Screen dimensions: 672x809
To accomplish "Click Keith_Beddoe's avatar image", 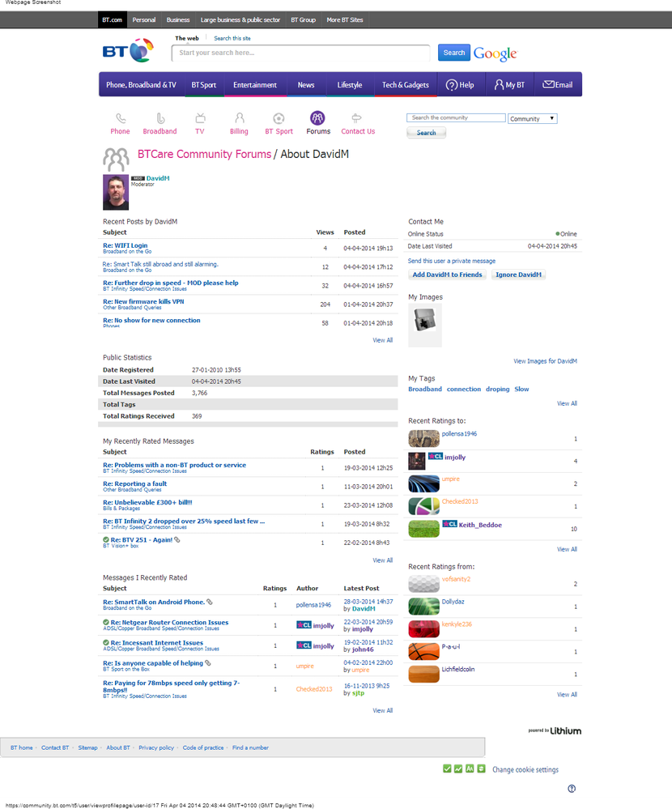I will pyautogui.click(x=424, y=529).
